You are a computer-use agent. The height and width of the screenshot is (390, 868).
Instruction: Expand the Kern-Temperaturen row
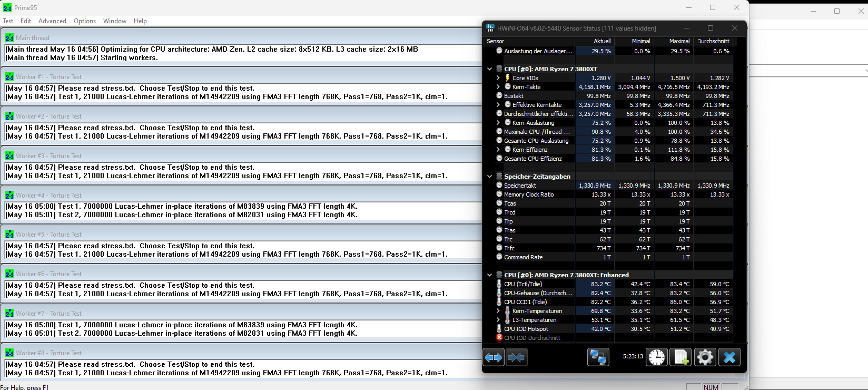tap(498, 311)
